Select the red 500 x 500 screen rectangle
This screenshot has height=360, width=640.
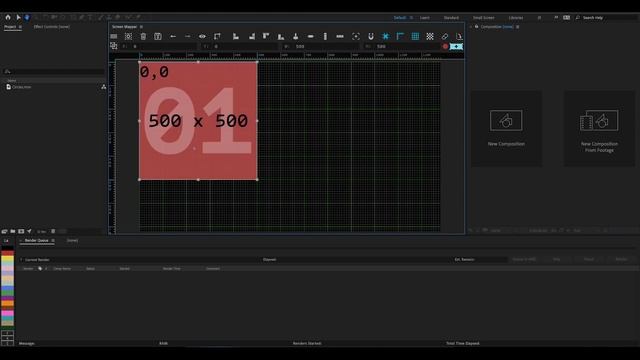tap(198, 121)
